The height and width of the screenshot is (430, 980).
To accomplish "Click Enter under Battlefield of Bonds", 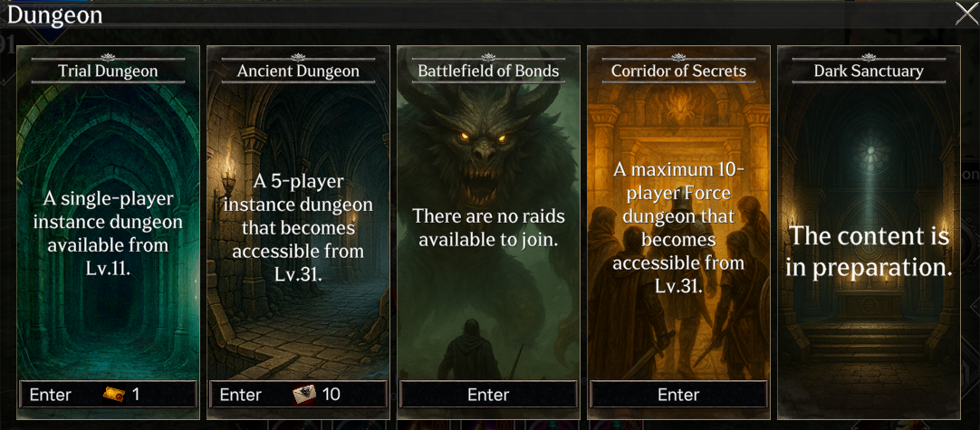I will [x=488, y=395].
